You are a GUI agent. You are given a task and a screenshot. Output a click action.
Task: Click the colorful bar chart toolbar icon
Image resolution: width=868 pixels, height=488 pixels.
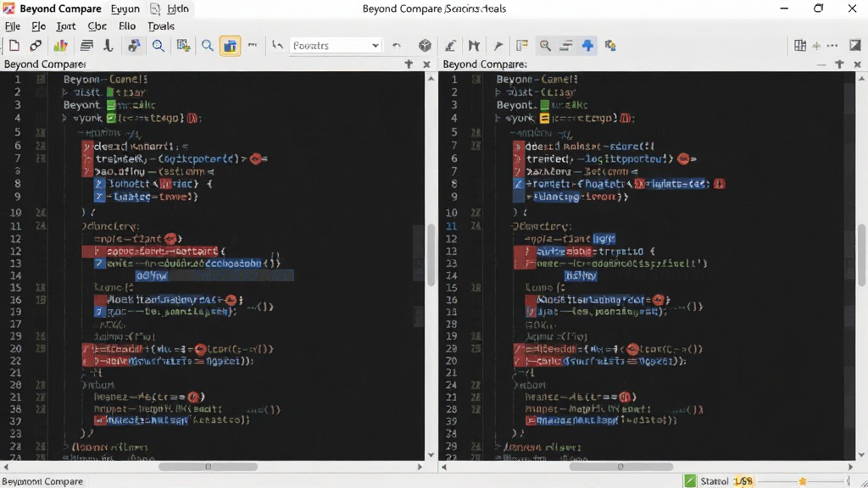click(60, 46)
